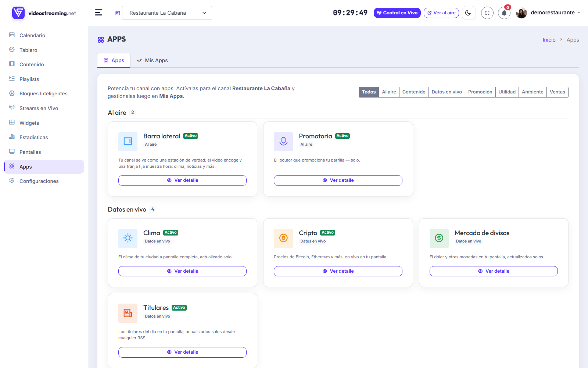The width and height of the screenshot is (588, 368).
Task: Filter apps by Al aire
Action: (389, 92)
